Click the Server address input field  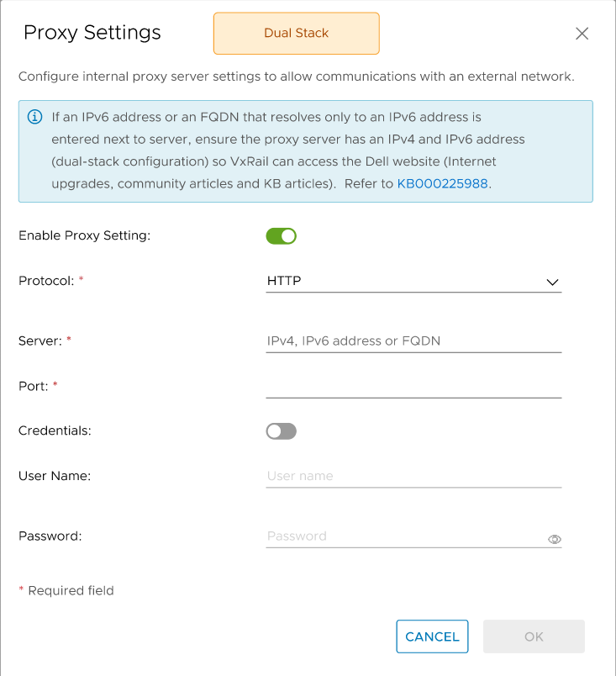click(x=413, y=341)
